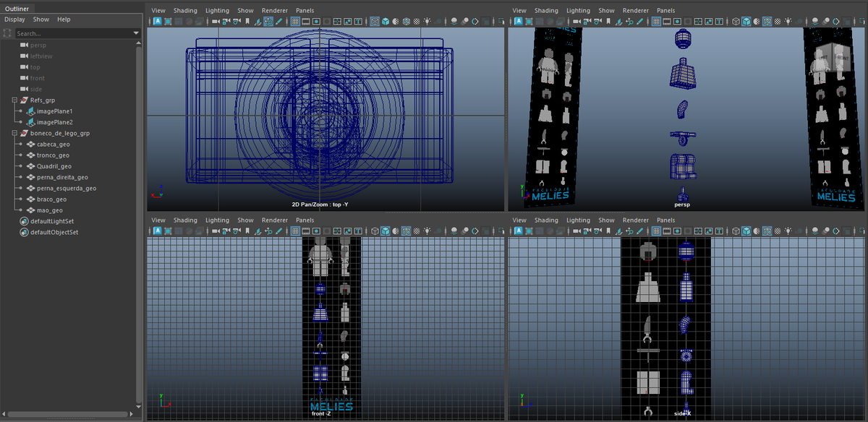868x422 pixels.
Task: Click Safe Action icon in top view panel
Action: [347, 22]
